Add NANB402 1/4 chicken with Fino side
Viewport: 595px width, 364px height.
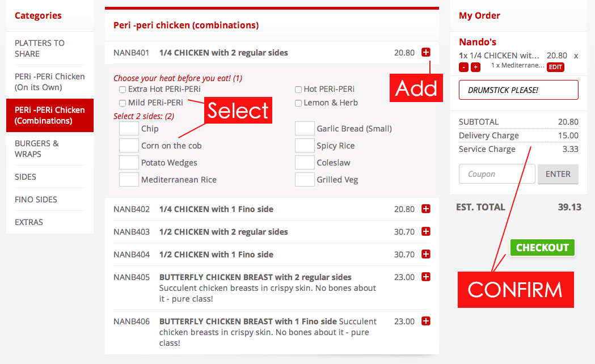point(426,209)
